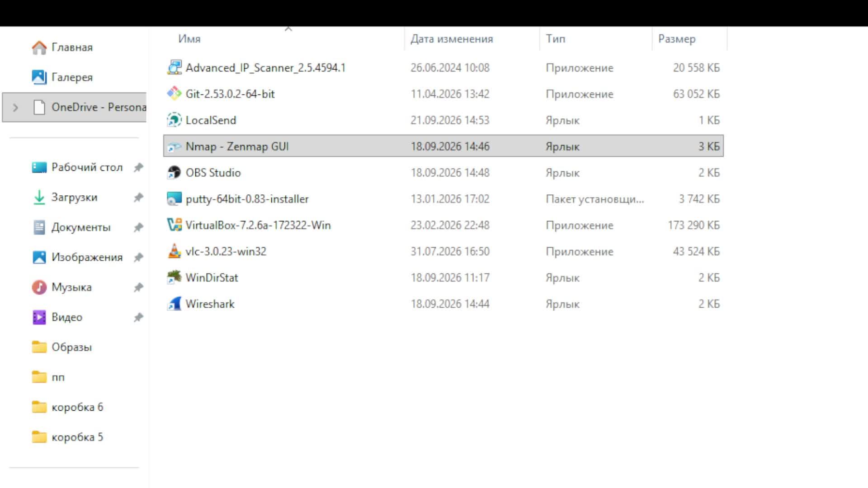Sort files by Дата изменения column
868x488 pixels.
tap(452, 39)
